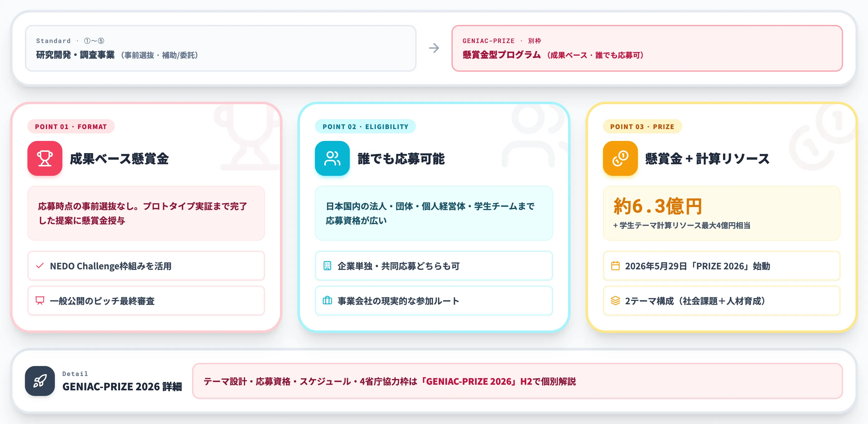Select the POINT 03 · PRIZE badge
868x424 pixels.
click(642, 127)
